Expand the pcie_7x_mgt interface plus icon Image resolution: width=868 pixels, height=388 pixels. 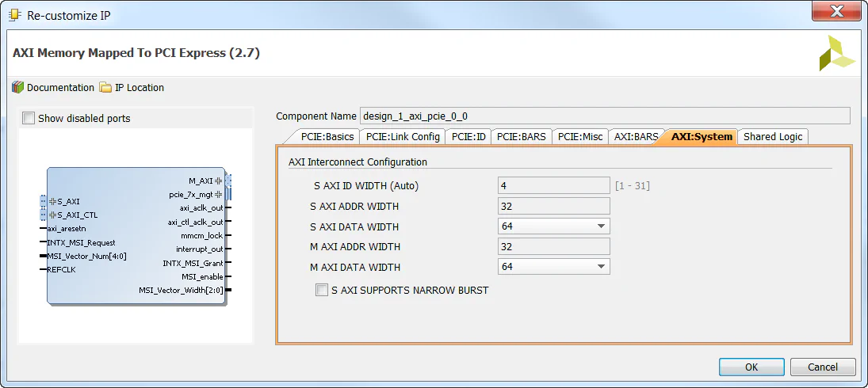click(x=218, y=194)
